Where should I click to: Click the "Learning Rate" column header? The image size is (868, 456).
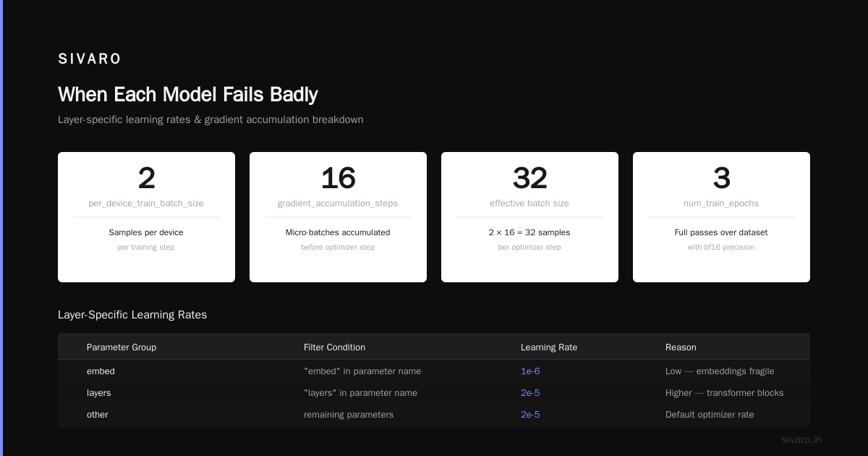pos(549,347)
